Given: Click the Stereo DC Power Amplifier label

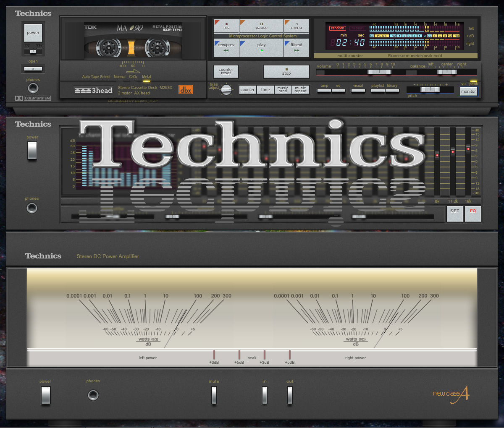Looking at the screenshot, I should [x=108, y=256].
